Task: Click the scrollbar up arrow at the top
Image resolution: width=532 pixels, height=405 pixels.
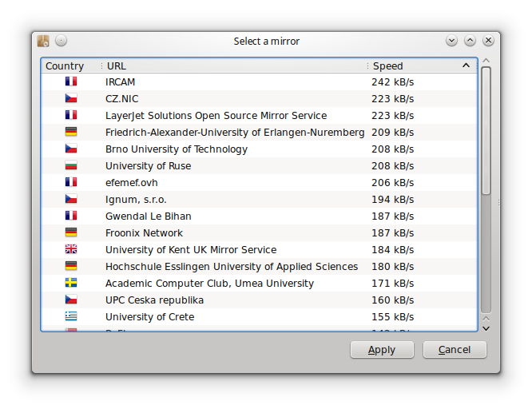Action: pos(486,61)
